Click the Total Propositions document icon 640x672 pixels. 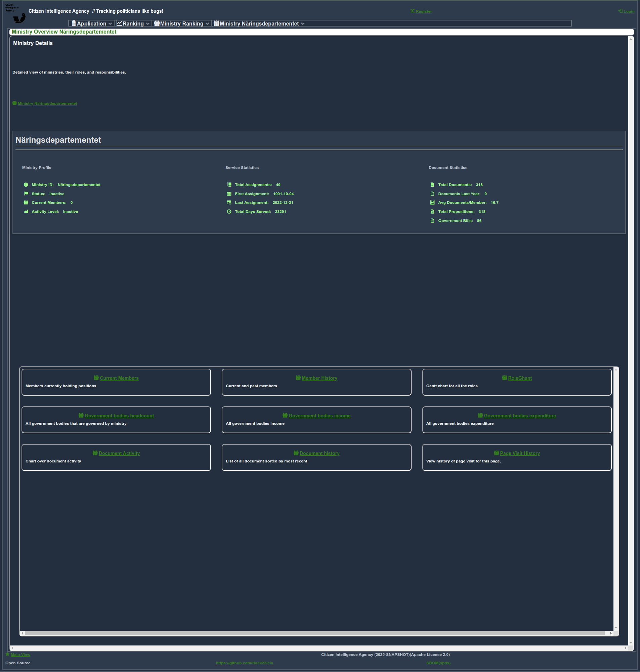432,212
